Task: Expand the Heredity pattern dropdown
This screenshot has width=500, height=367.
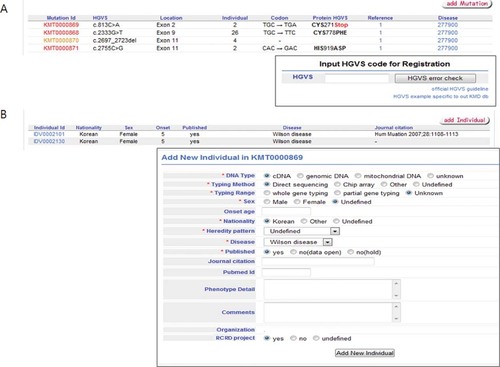Action: click(x=335, y=231)
